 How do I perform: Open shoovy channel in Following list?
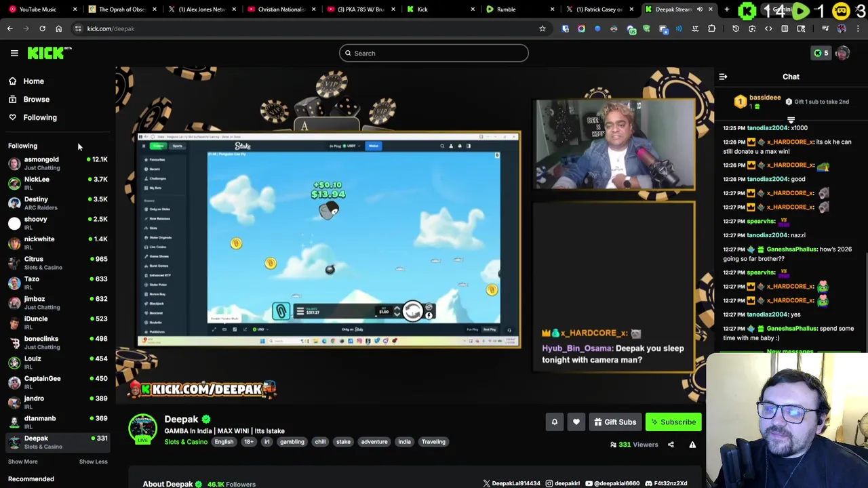coord(58,223)
